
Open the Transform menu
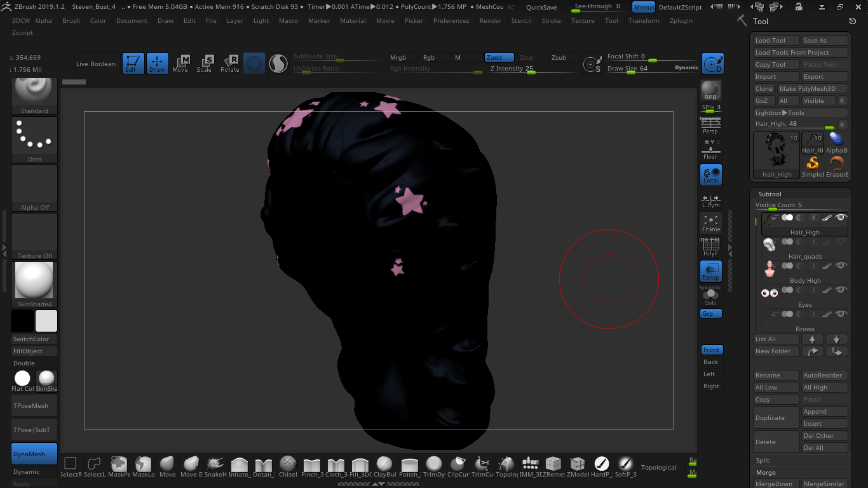click(644, 20)
